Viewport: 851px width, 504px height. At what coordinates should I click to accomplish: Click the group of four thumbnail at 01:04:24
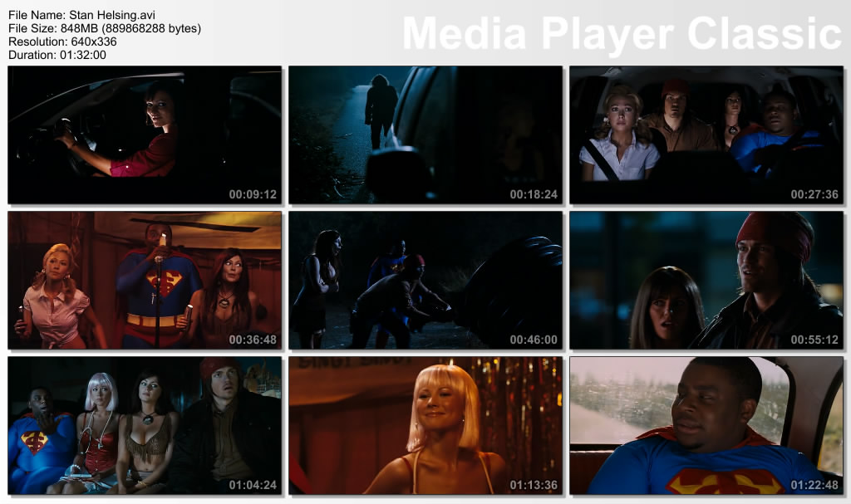point(145,425)
